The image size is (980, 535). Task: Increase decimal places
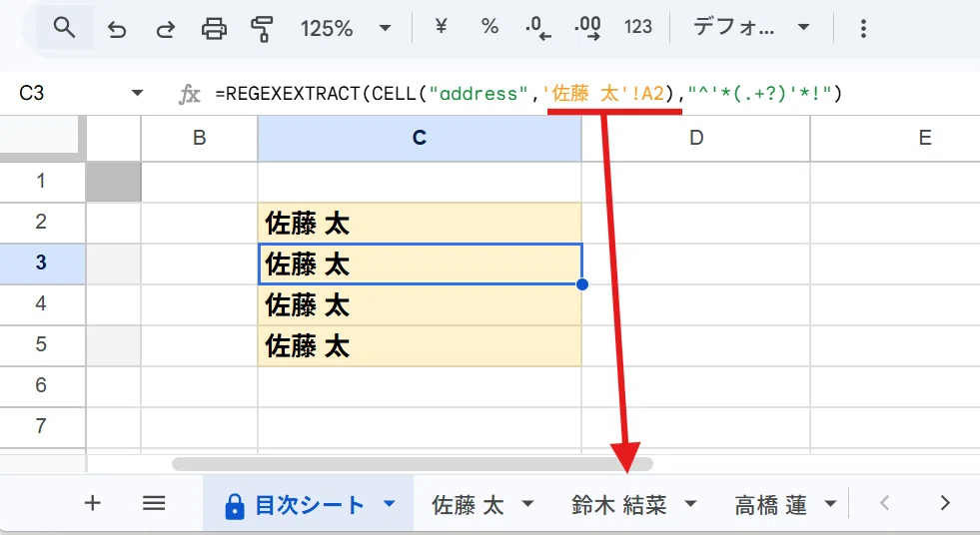click(x=587, y=28)
